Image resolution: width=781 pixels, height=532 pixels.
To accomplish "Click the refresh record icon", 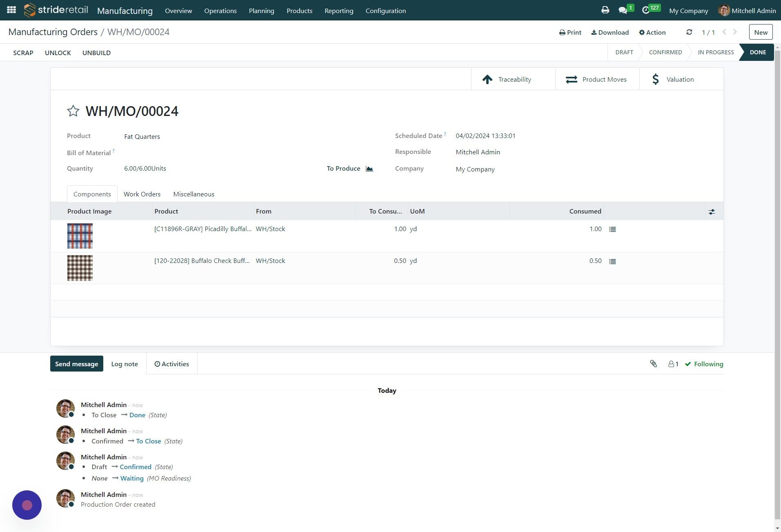I will click(x=689, y=32).
